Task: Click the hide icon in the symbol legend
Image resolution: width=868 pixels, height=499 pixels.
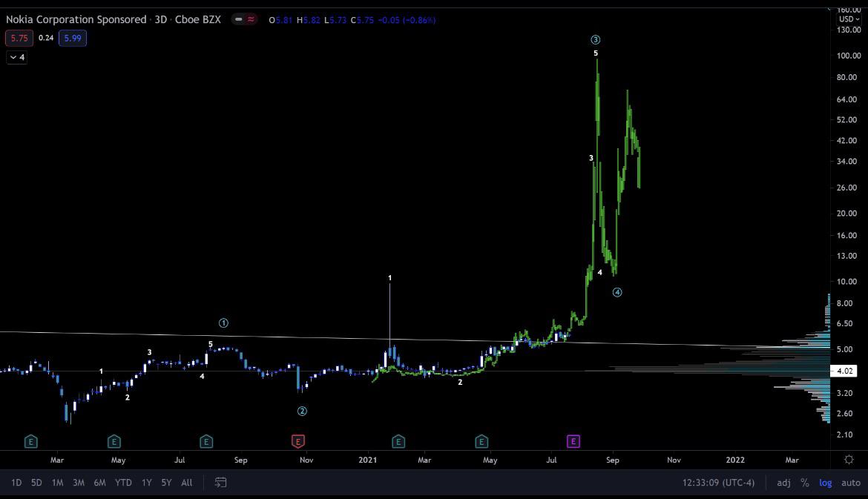Action: click(x=237, y=20)
